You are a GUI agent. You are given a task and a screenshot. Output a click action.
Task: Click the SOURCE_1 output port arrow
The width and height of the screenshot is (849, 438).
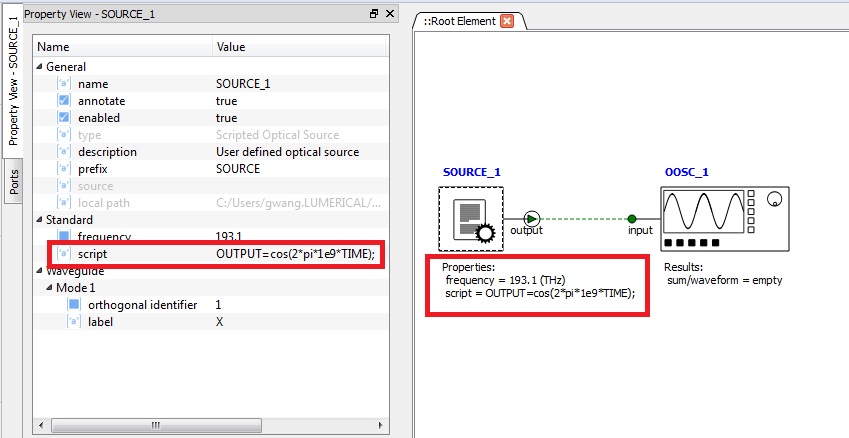click(x=532, y=217)
